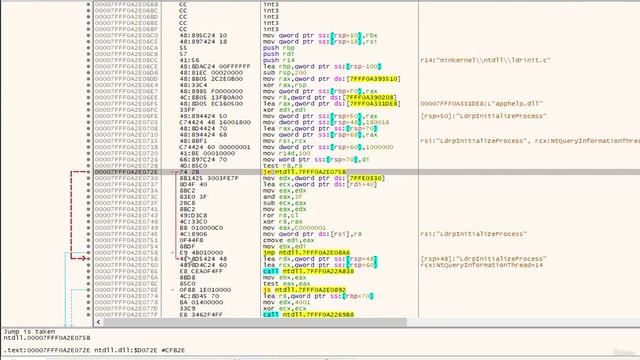640x360 pixels.
Task: Select instruction mov eax,C0000001
Action: 294,228
